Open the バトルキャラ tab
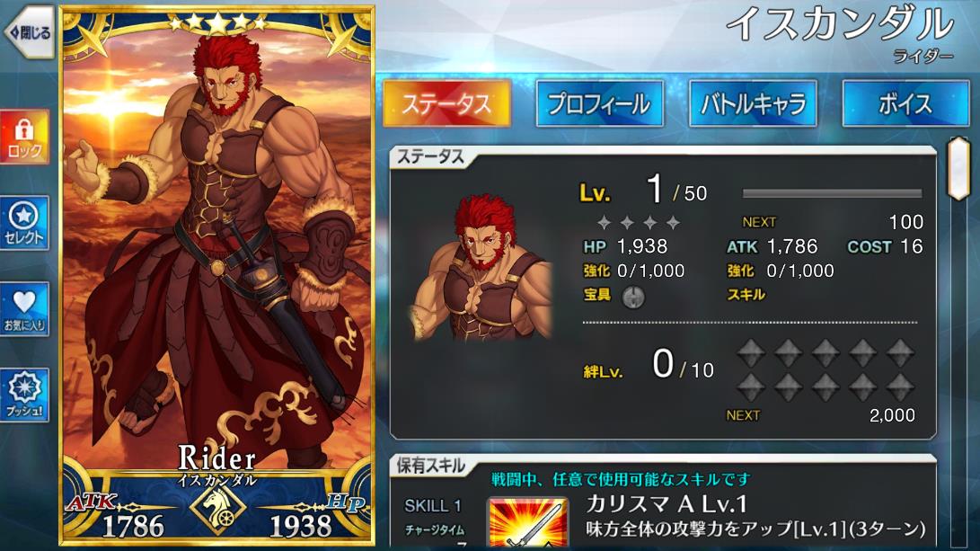 (x=753, y=104)
